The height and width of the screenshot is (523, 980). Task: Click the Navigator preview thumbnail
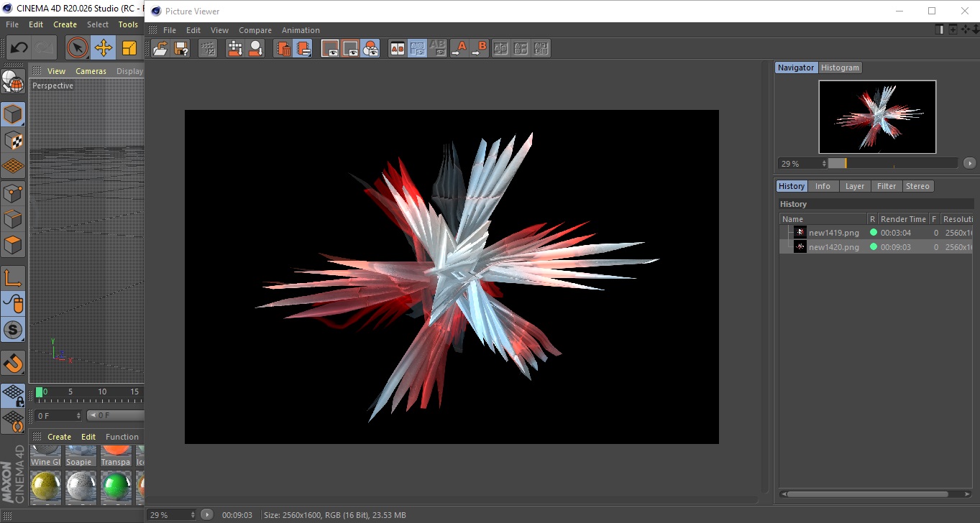(x=877, y=116)
